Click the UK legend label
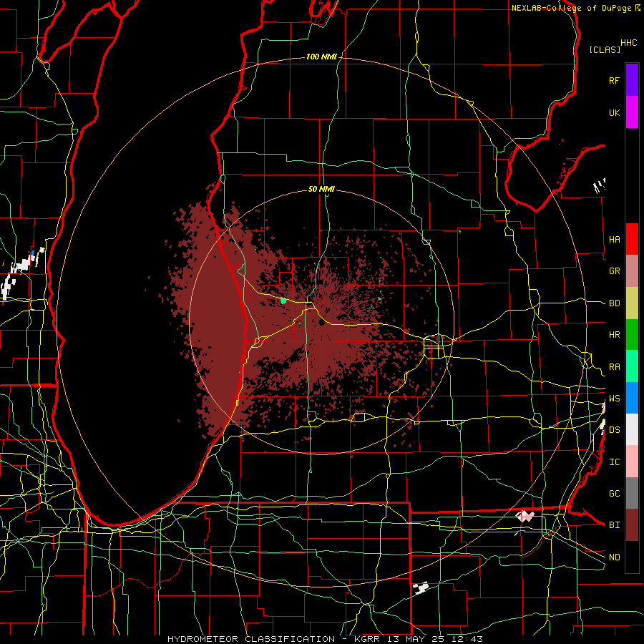The height and width of the screenshot is (644, 644). tap(614, 112)
